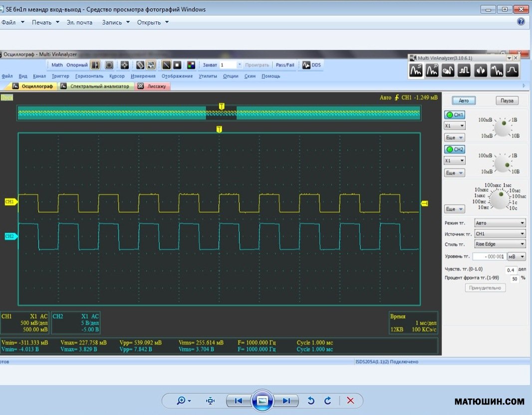Expand the Стиль тг. Rise Edge dropdown
The image size is (532, 415).
[500, 244]
